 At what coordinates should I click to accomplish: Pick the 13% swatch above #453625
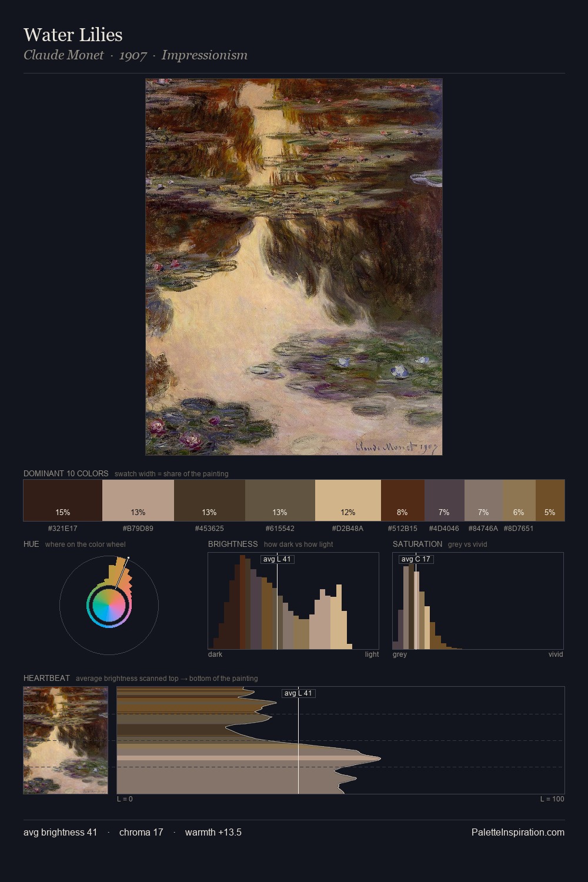click(x=209, y=500)
